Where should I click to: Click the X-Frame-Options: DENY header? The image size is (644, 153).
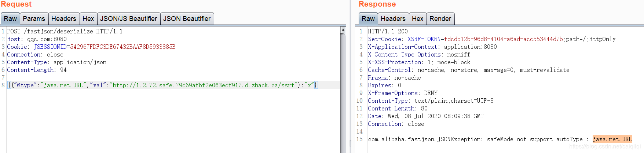403,93
